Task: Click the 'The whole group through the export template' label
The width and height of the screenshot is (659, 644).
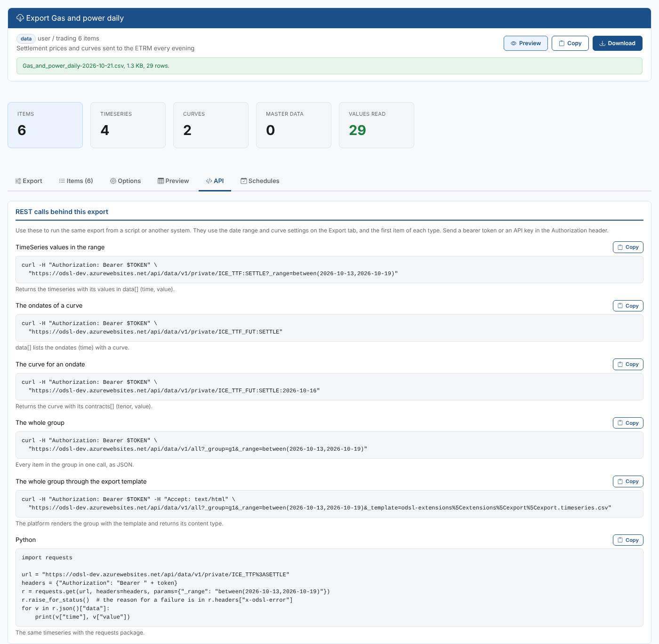Action: pos(81,481)
